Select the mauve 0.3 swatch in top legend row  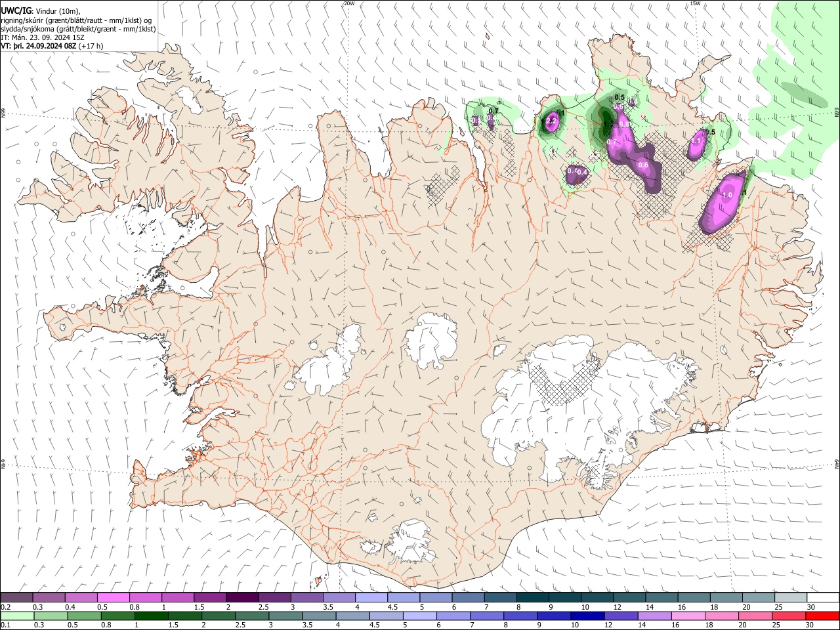coord(49,598)
